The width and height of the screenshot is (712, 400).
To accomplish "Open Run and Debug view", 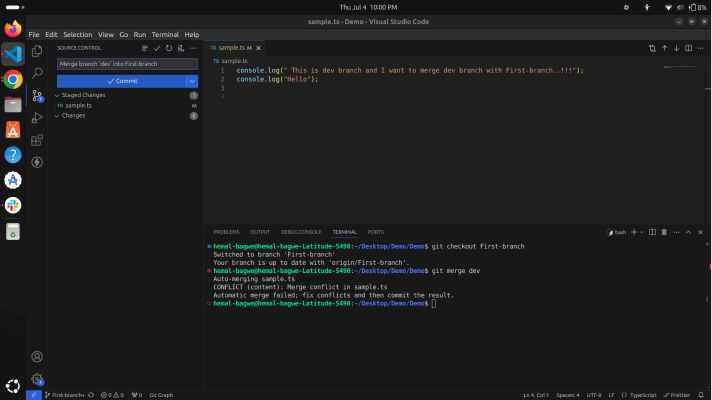I will coord(37,118).
